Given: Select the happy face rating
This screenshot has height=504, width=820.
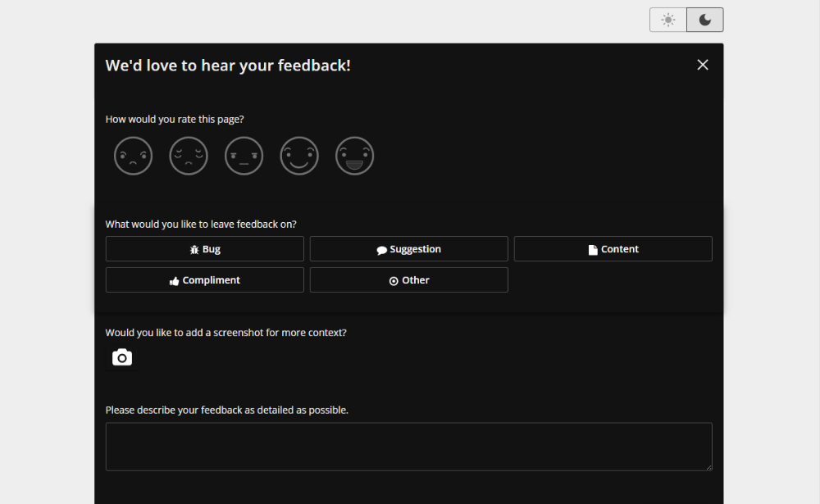Looking at the screenshot, I should [x=299, y=156].
